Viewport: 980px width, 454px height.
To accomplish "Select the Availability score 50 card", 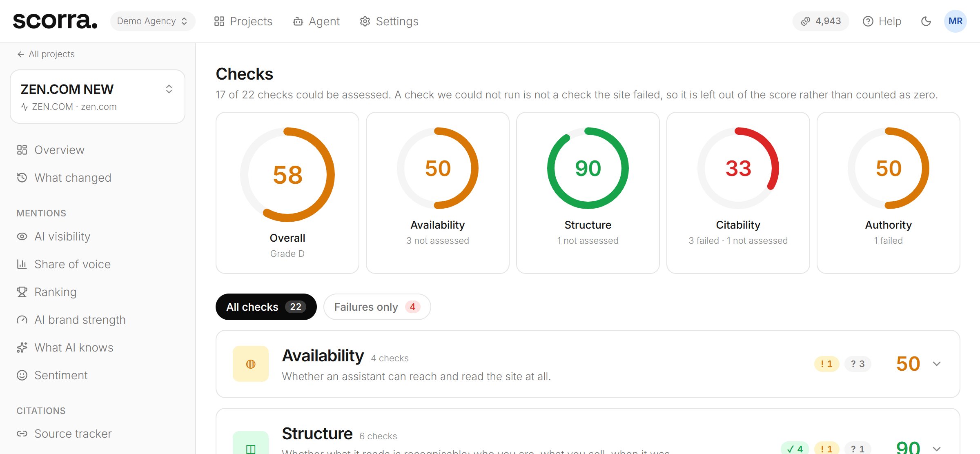I will pyautogui.click(x=438, y=193).
